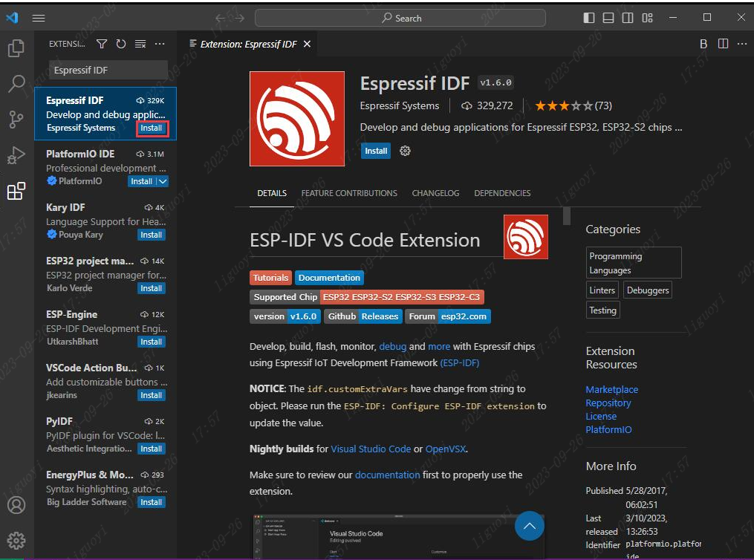This screenshot has height=560, width=754.
Task: Select the Debuggers category tag
Action: point(648,290)
